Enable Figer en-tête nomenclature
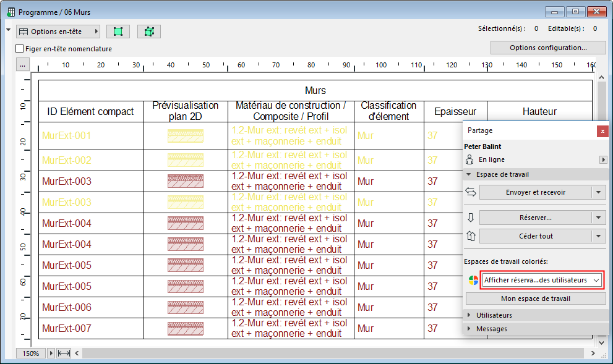The image size is (613, 364). tap(17, 47)
